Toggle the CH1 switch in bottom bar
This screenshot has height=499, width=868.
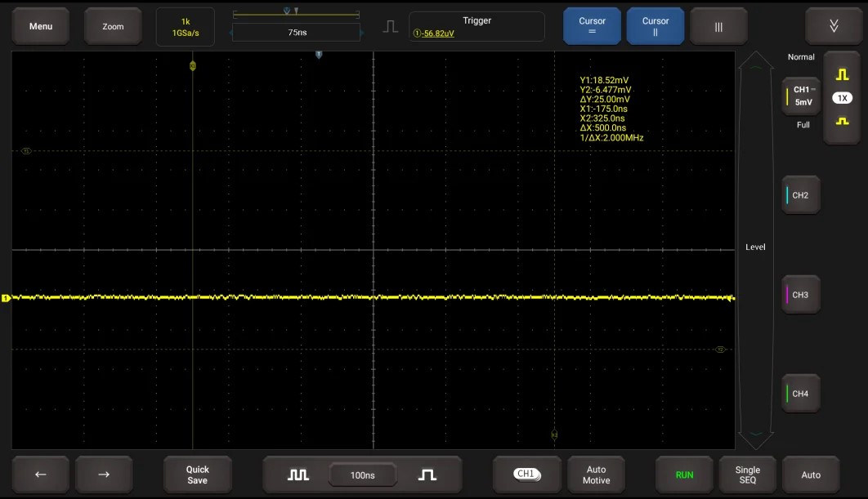click(x=526, y=474)
